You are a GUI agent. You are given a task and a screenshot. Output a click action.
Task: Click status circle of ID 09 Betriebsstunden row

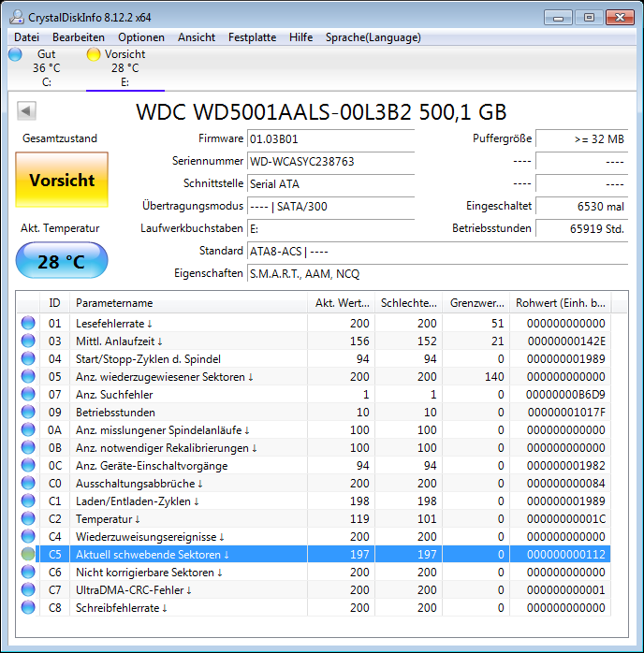28,413
